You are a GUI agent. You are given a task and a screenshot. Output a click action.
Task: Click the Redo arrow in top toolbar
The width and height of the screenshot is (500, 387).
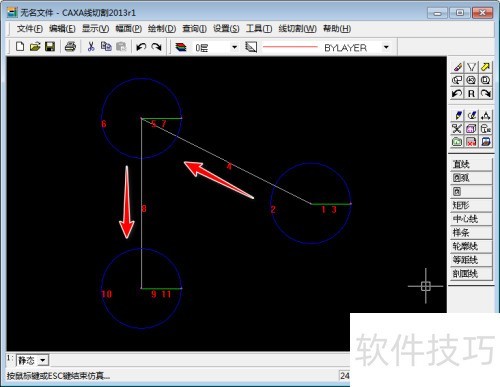[x=156, y=47]
